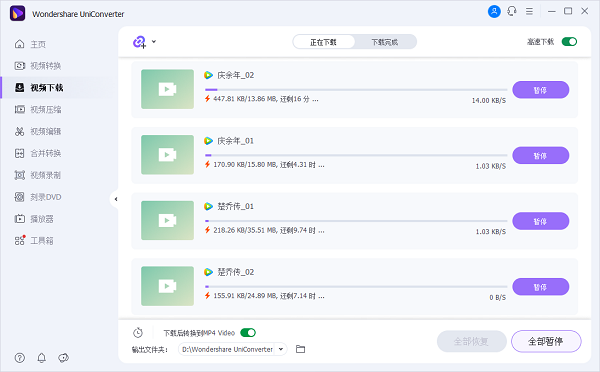Open the output folder path dropdown

pos(281,349)
